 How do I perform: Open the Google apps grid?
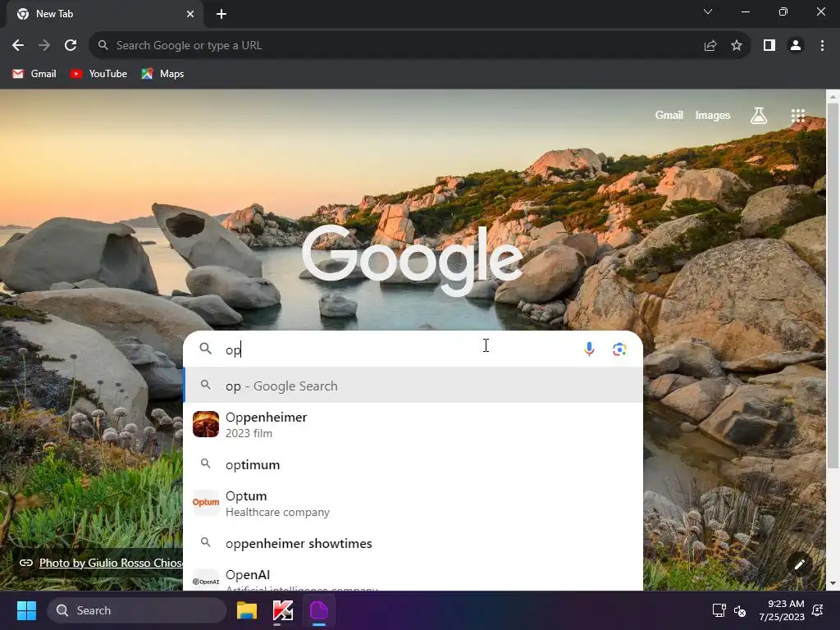click(x=798, y=115)
